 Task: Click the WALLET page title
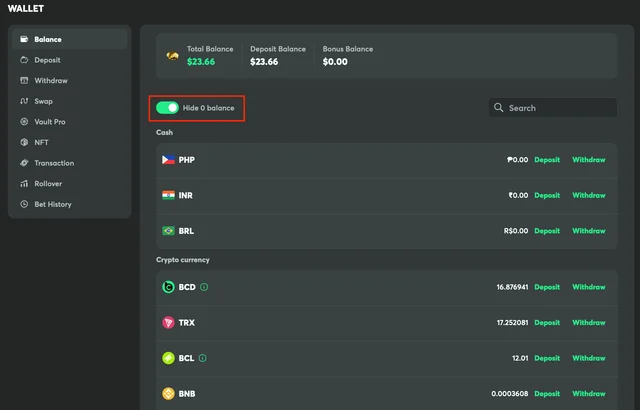point(26,9)
